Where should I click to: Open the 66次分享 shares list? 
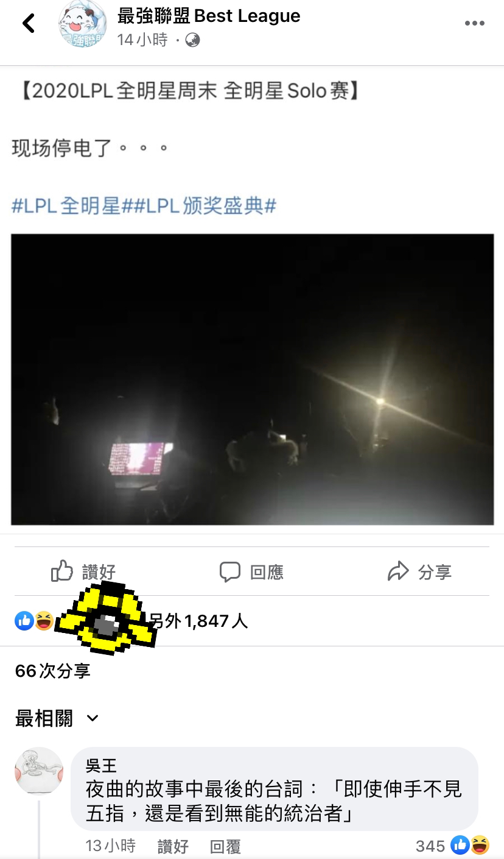53,671
